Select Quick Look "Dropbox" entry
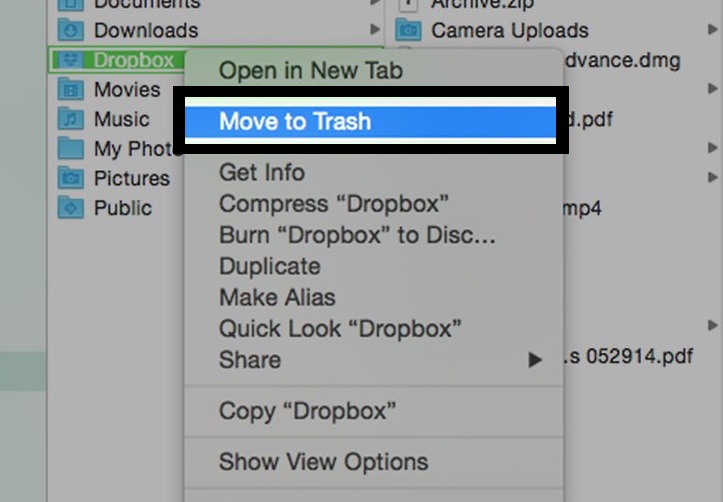Screen dimensions: 723x502 pos(340,329)
